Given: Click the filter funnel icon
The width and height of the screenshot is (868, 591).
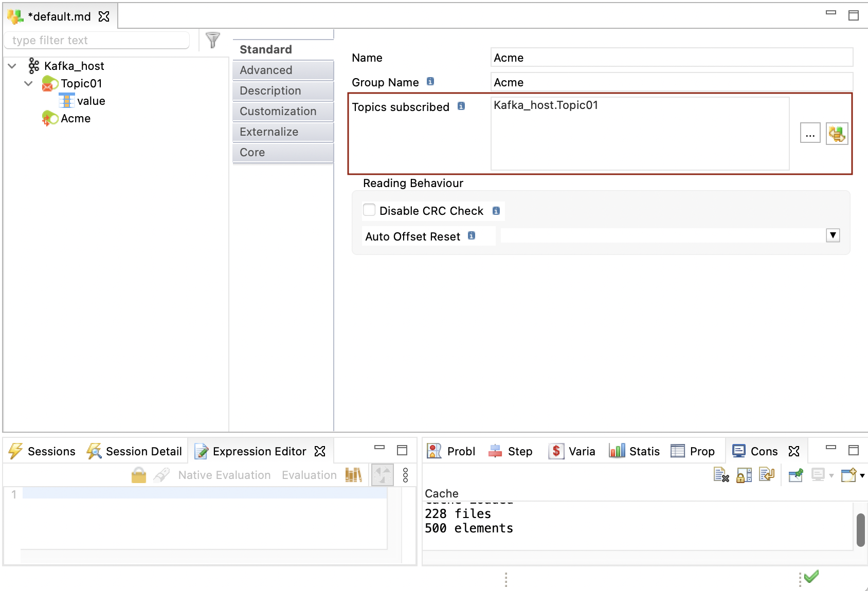Looking at the screenshot, I should point(212,40).
